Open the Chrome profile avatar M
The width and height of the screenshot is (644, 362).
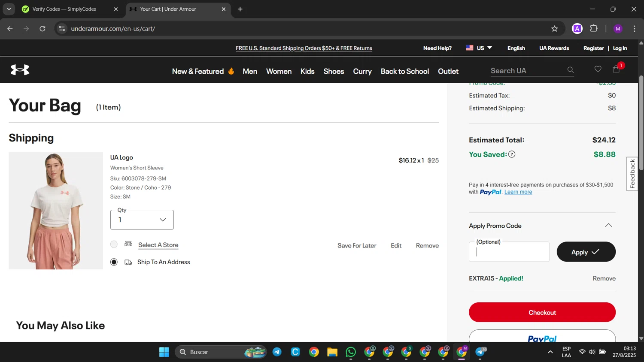pos(618,29)
